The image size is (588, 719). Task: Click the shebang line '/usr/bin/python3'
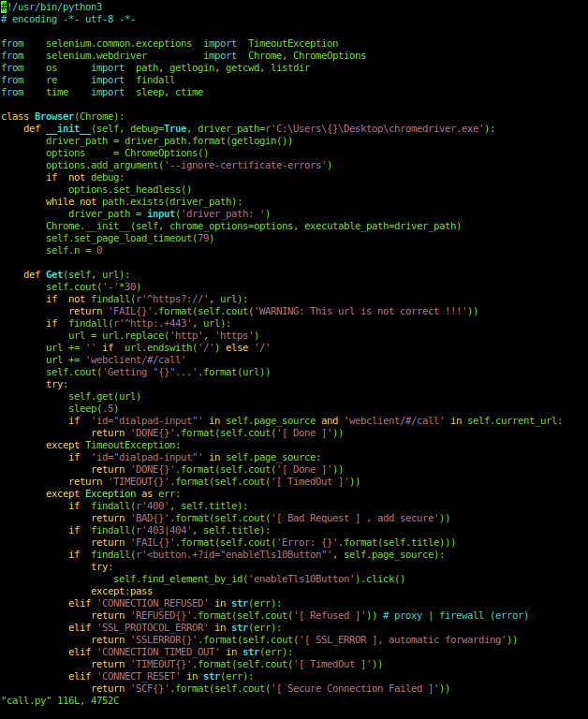[x=55, y=7]
